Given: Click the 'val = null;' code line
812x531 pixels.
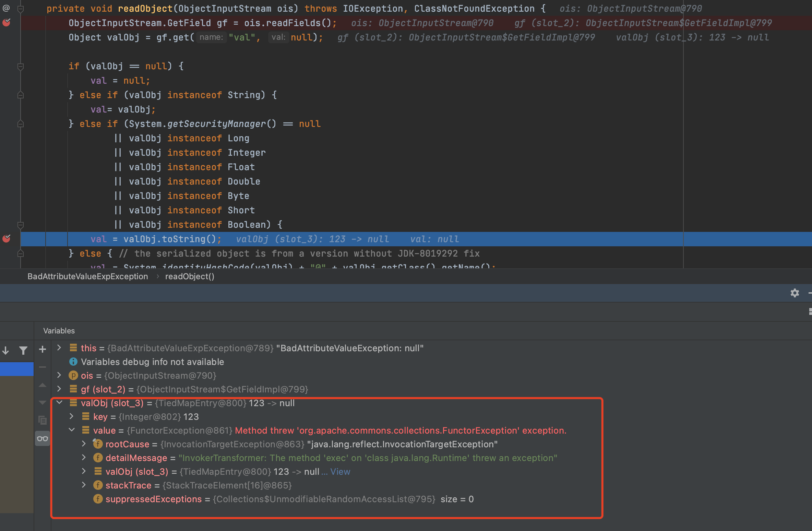Looking at the screenshot, I should coord(120,81).
